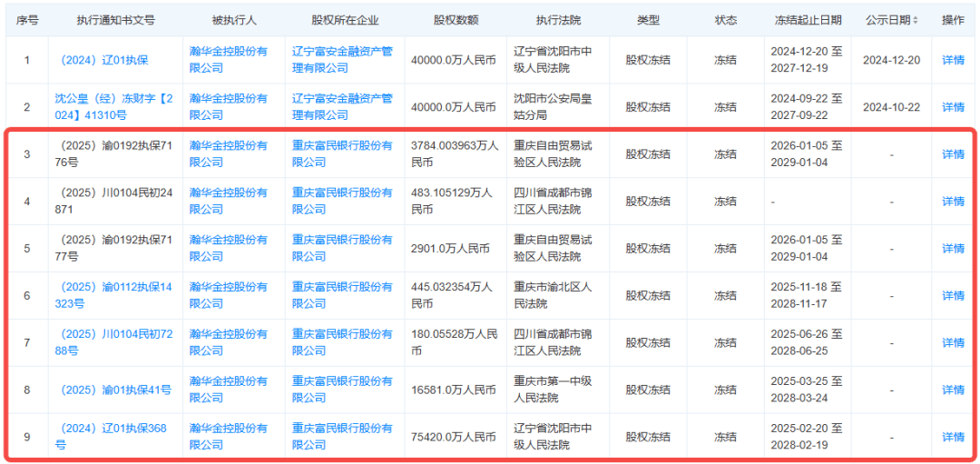The width and height of the screenshot is (980, 464).
Task: Open 重庆富民银行股份有限公司 link in row 8
Action: point(342,390)
